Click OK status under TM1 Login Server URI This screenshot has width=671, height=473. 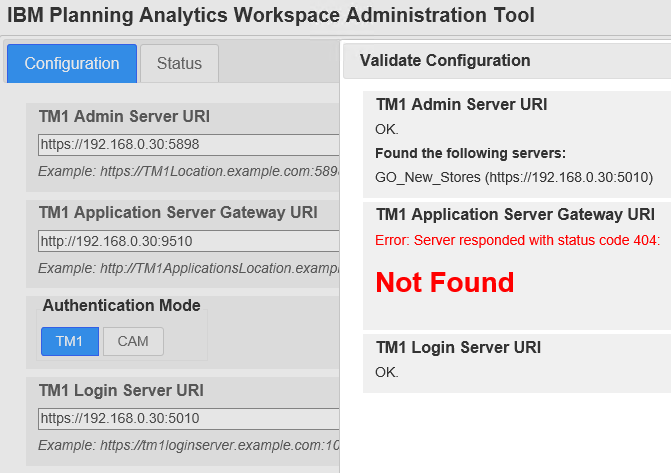click(386, 372)
